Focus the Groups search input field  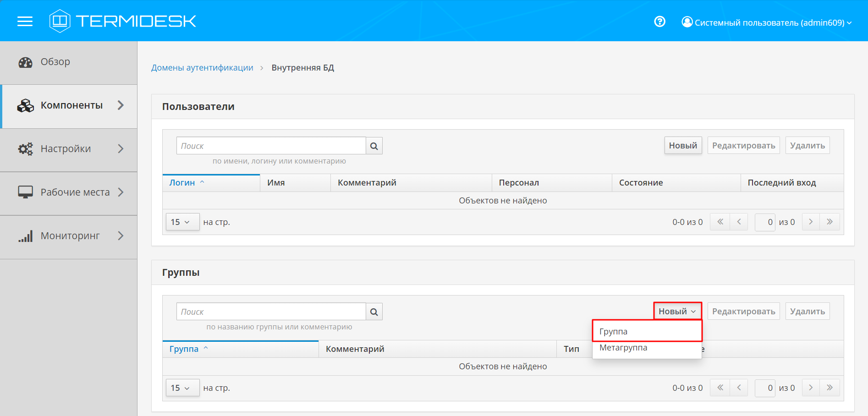coord(271,312)
